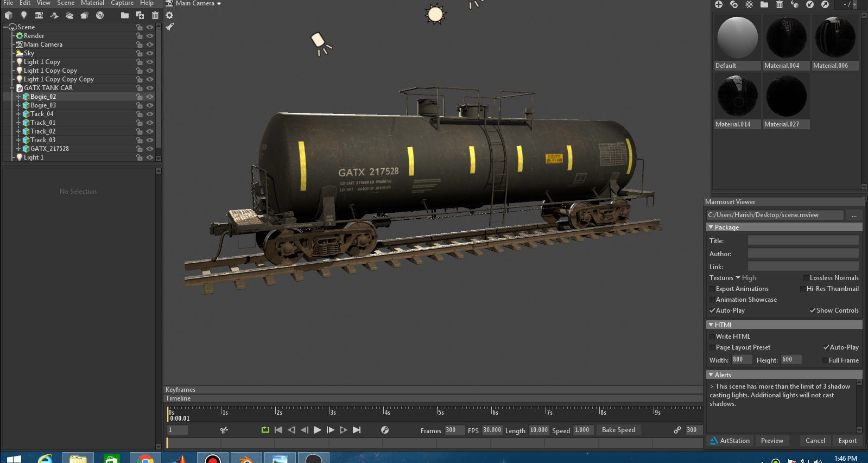The height and width of the screenshot is (463, 868).
Task: Toggle the green loop playback icon
Action: point(265,430)
